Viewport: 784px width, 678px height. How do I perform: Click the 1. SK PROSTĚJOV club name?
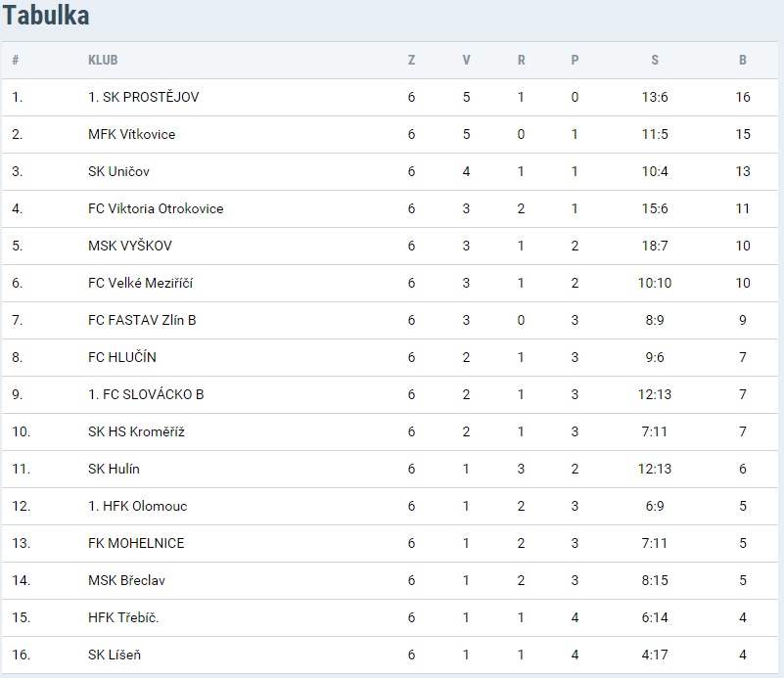click(x=144, y=97)
